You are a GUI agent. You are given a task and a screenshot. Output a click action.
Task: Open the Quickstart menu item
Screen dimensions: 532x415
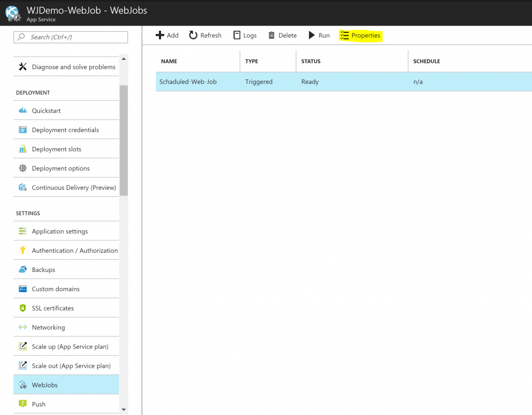[x=66, y=110]
